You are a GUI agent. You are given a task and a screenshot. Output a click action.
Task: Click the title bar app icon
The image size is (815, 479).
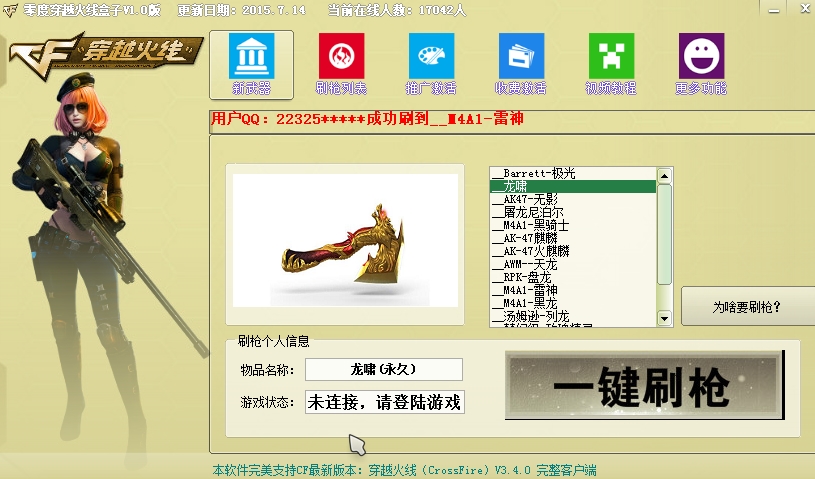point(9,10)
